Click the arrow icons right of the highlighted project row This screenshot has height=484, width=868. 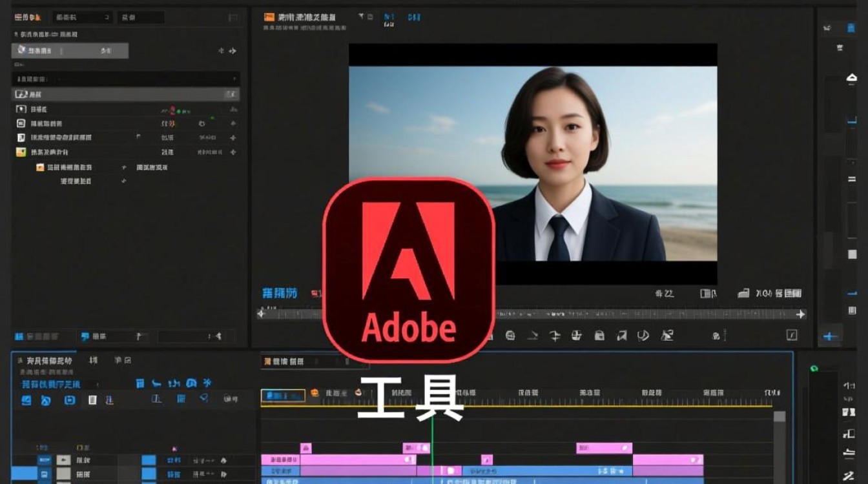[227, 50]
